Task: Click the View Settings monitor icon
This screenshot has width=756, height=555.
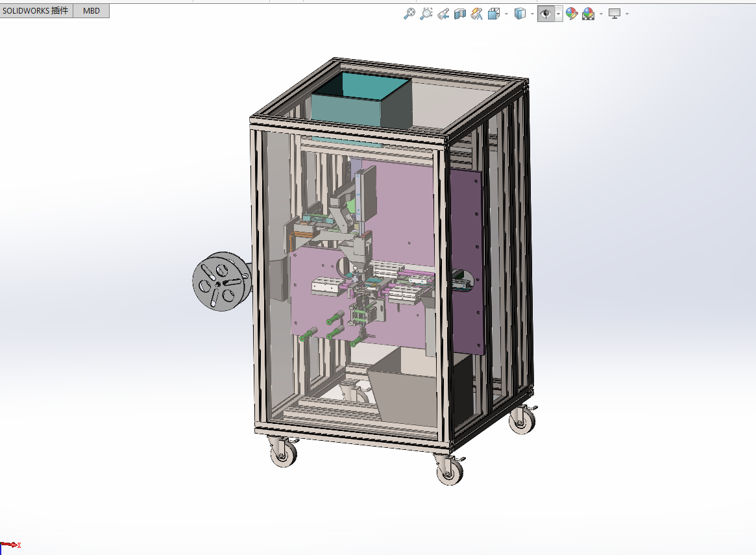Action: pyautogui.click(x=615, y=14)
